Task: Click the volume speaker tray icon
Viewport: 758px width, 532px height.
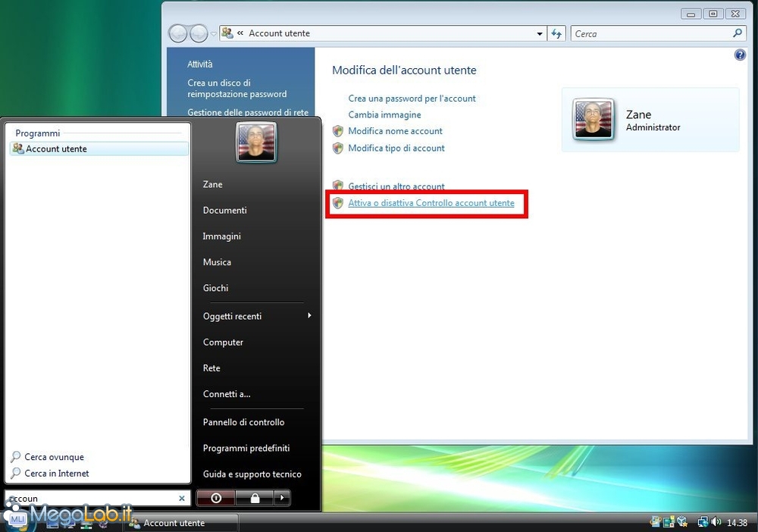Action: click(x=716, y=522)
